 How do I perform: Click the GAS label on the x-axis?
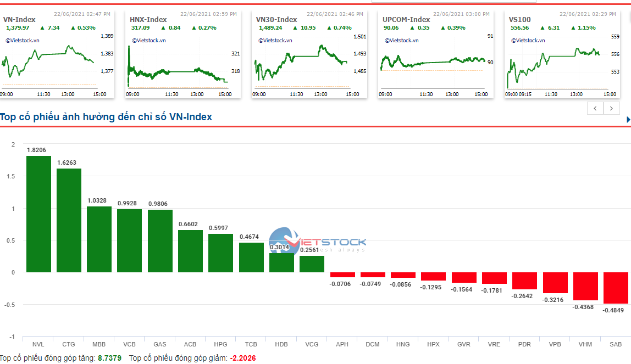160,344
